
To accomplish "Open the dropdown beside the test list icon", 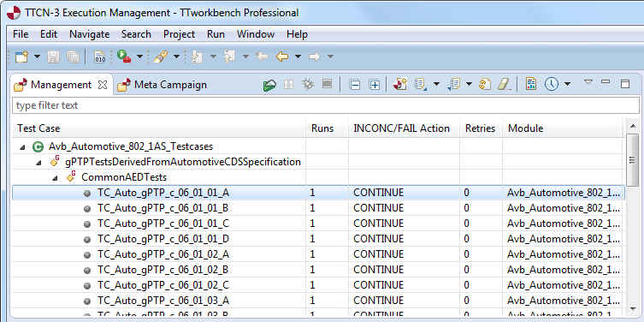I will (x=436, y=84).
